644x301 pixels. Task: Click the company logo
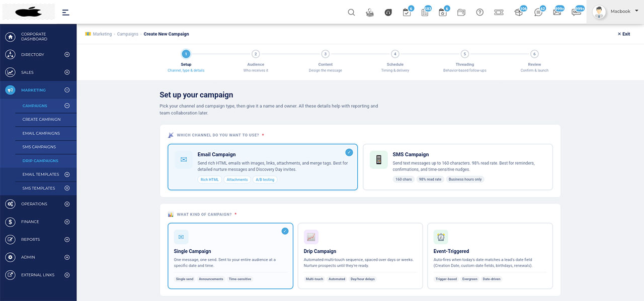pyautogui.click(x=29, y=12)
